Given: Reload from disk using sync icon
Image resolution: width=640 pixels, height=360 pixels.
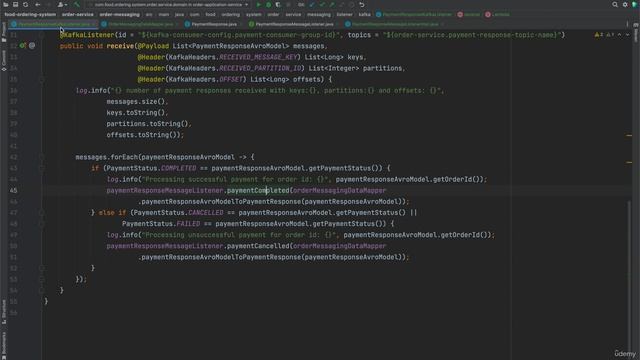Looking at the screenshot, I should coord(25,4).
